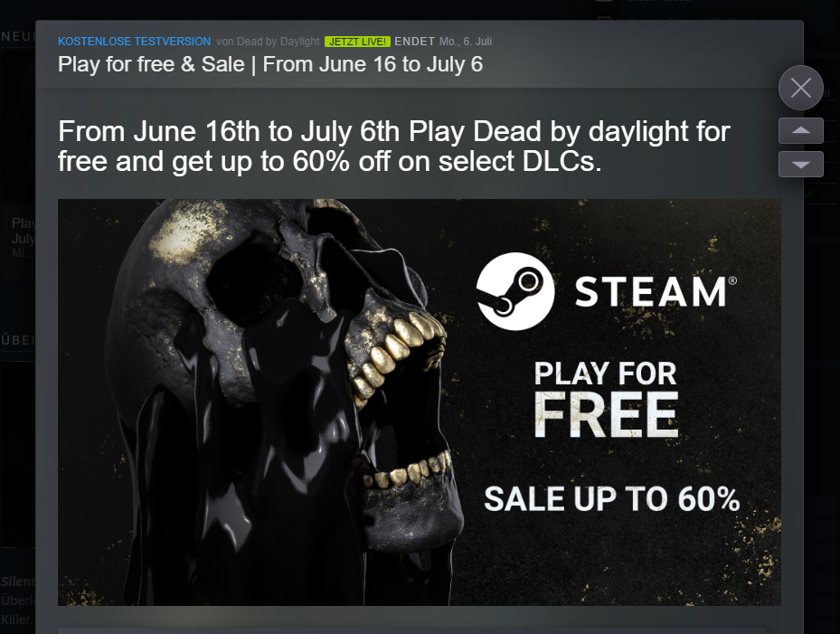This screenshot has height=634, width=840.
Task: Click the Steam logo in the banner
Action: 514,291
